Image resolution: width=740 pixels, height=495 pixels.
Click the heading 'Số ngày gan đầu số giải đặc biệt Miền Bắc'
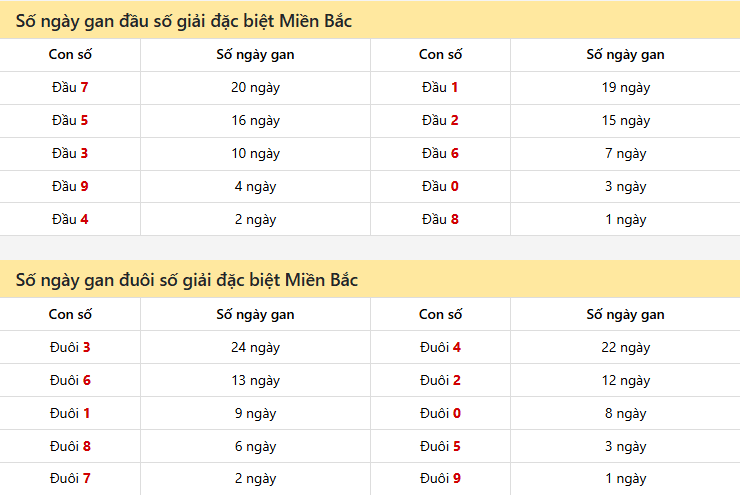click(x=184, y=21)
